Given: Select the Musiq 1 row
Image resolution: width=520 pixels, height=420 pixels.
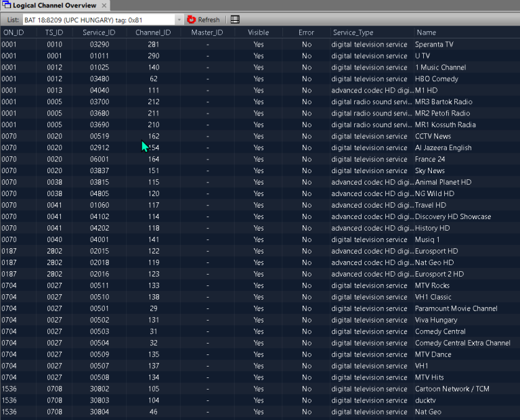Looking at the screenshot, I should tap(260, 239).
